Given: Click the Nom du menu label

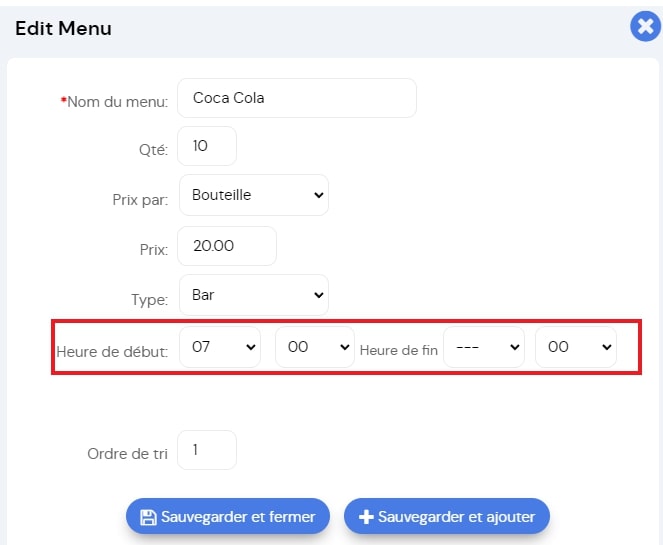Looking at the screenshot, I should 114,102.
